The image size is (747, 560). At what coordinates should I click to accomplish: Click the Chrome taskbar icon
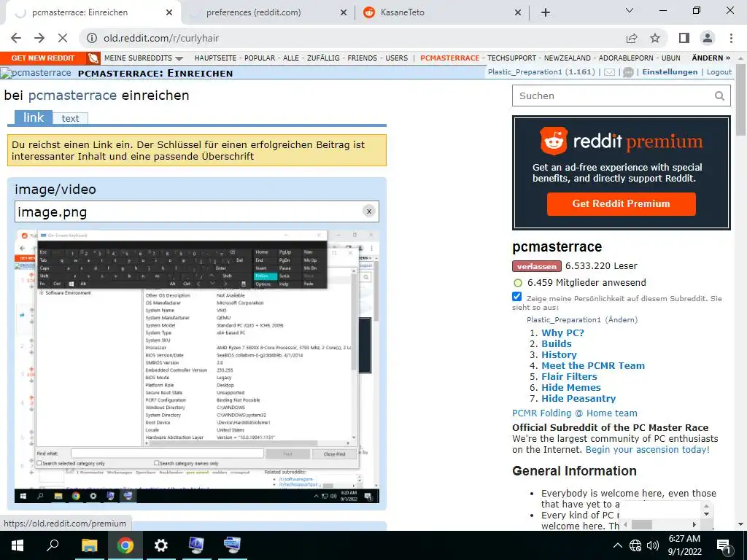(125, 545)
